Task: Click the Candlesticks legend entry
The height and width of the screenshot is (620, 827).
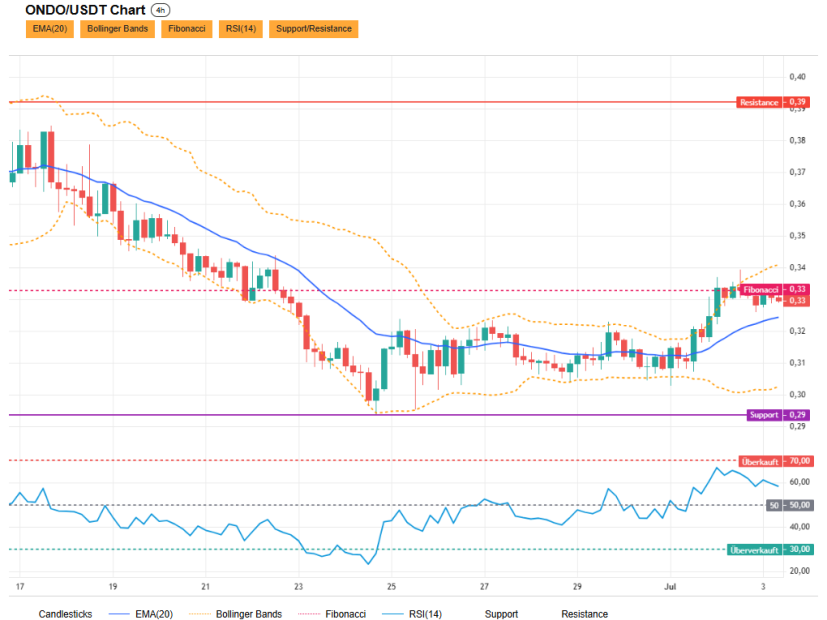Action: (65, 614)
